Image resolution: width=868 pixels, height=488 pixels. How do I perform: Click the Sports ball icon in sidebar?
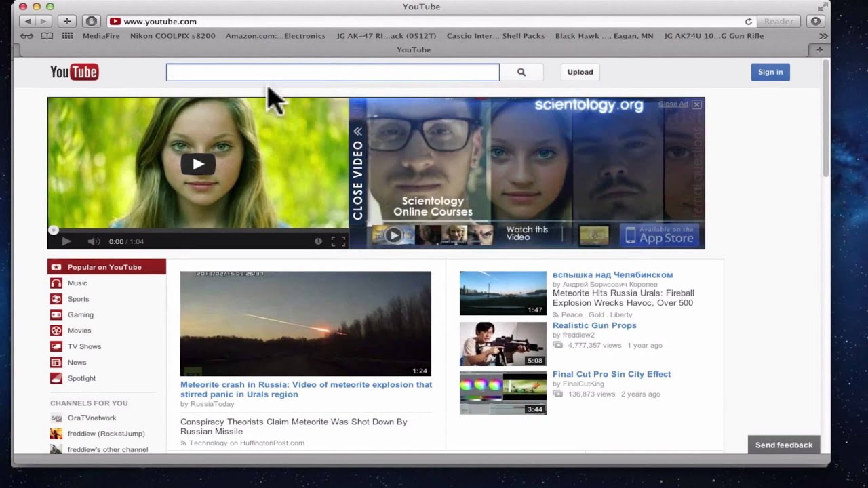coord(56,299)
